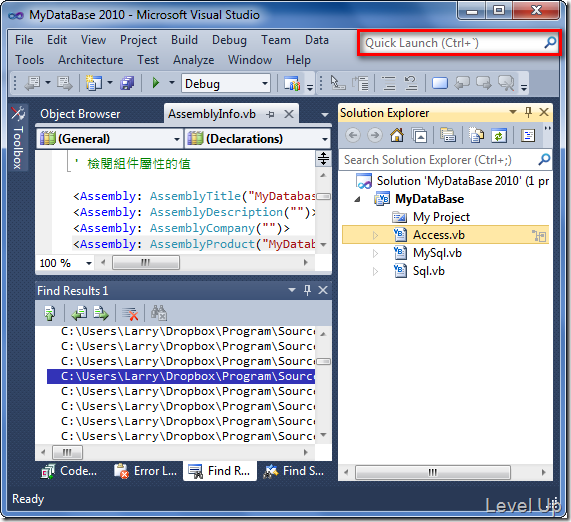Image resolution: width=571 pixels, height=522 pixels.
Task: Select the highlighted Find Results path row
Action: click(x=181, y=376)
